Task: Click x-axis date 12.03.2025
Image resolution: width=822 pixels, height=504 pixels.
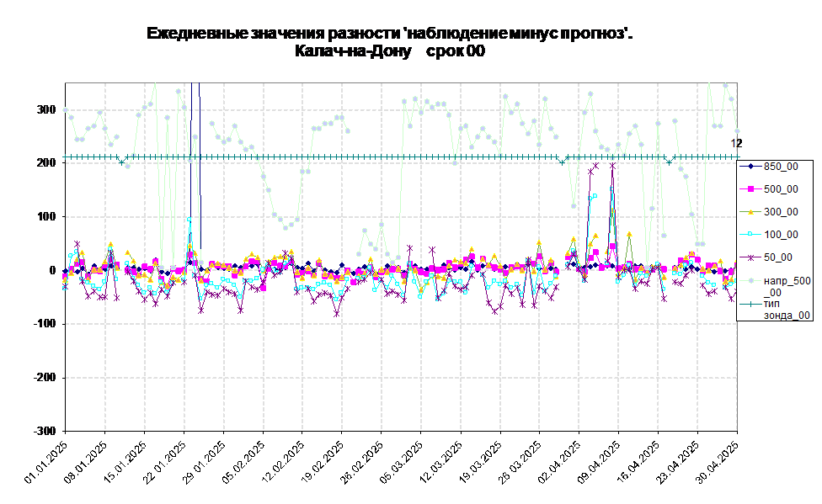Action: (441, 461)
